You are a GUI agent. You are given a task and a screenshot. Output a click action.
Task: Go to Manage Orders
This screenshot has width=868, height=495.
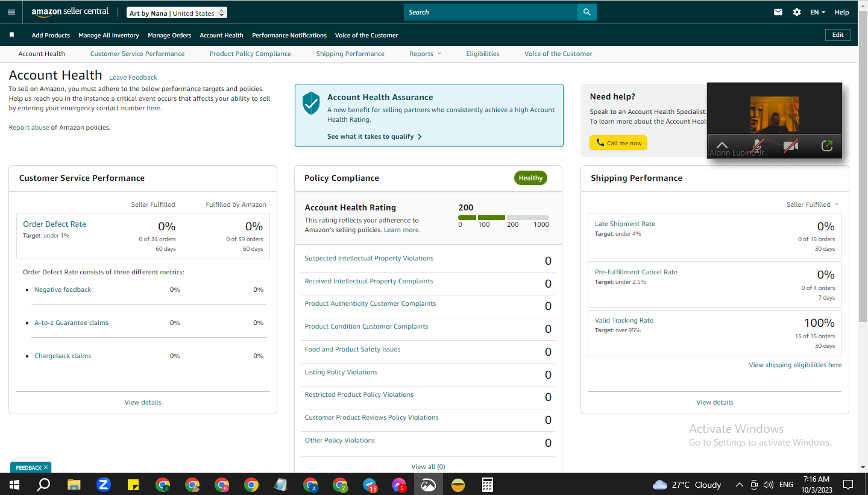point(169,35)
